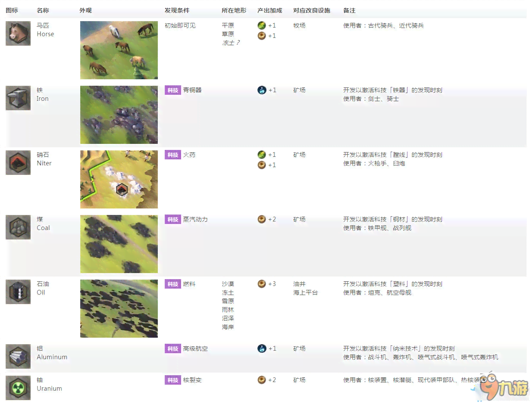Screen dimensions: 532x404
Task: Select the 石油 Oil name text
Action: click(43, 288)
